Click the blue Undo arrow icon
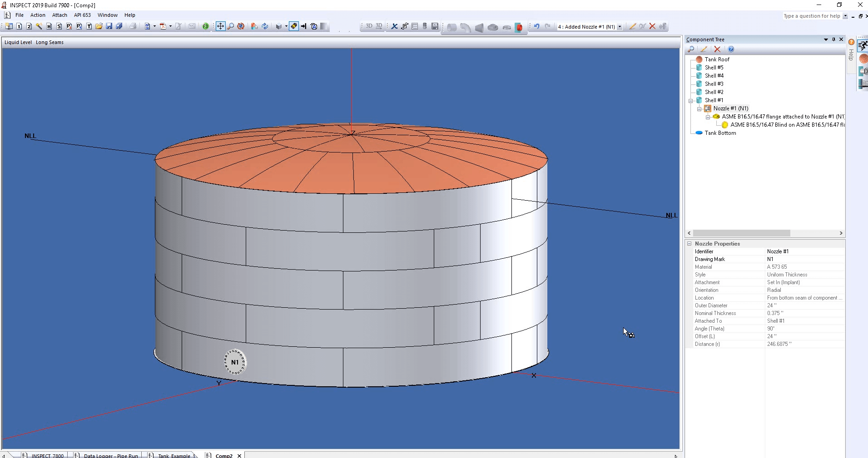The width and height of the screenshot is (868, 458). click(x=536, y=26)
